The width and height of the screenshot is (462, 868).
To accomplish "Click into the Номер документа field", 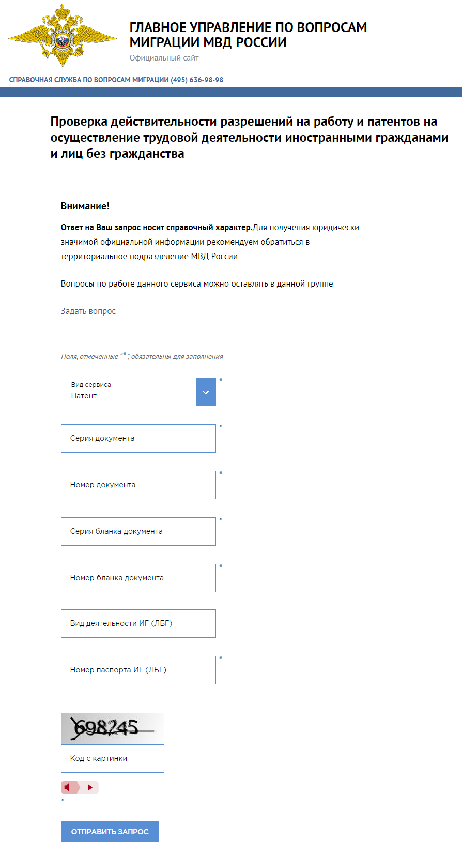I will [138, 485].
